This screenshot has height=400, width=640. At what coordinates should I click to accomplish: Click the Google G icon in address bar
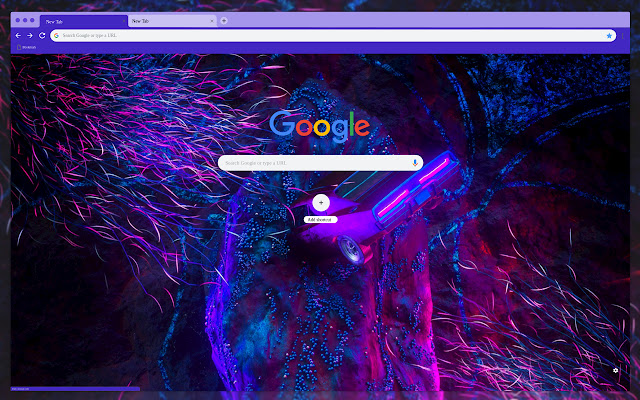(x=56, y=36)
